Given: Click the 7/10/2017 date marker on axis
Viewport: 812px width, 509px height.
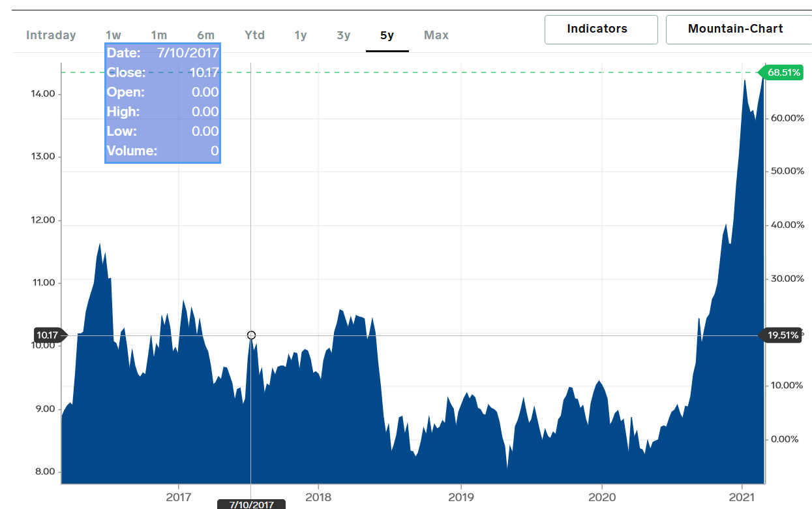Looking at the screenshot, I should coord(251,504).
